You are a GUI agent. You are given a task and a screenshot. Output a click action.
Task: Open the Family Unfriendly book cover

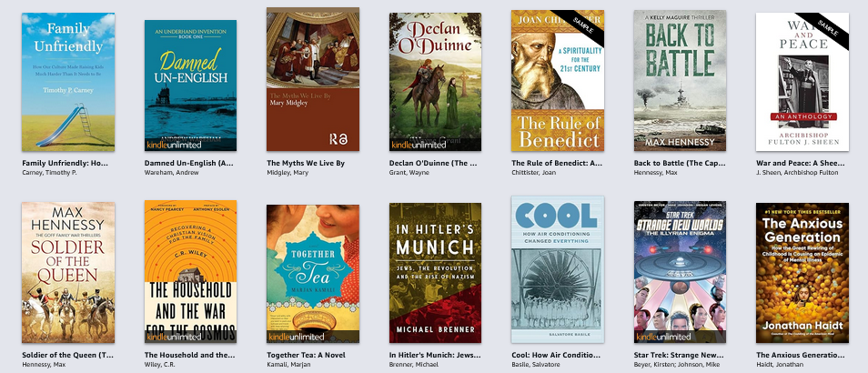tap(68, 82)
